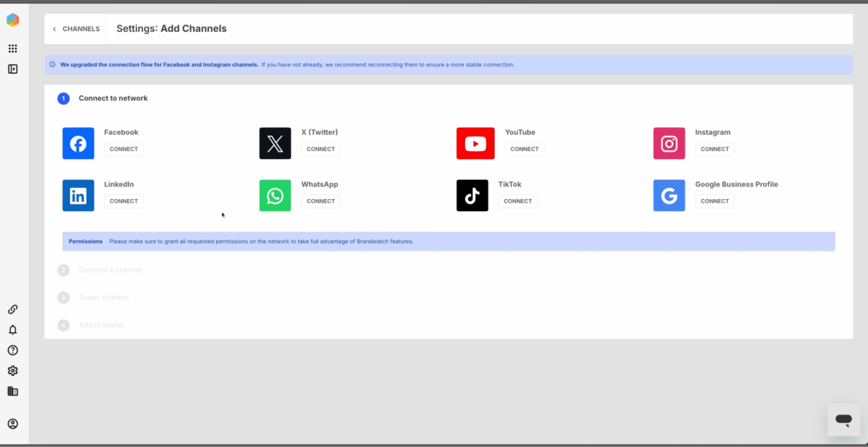Click the YouTube logo tile

475,143
